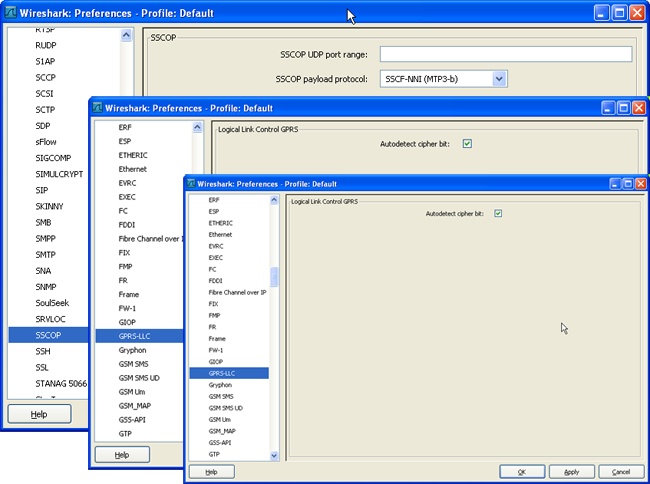
Task: Click the scroll up arrow in front window list
Action: [274, 200]
